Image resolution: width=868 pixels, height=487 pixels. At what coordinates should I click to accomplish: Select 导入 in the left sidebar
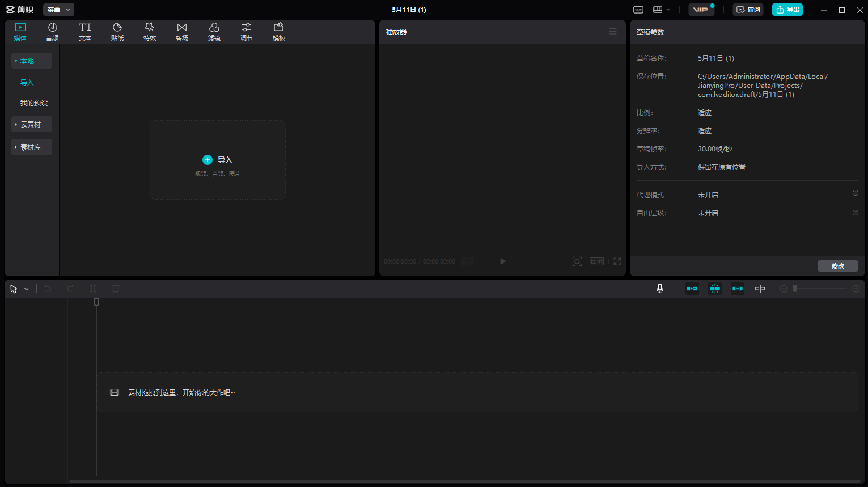(27, 82)
